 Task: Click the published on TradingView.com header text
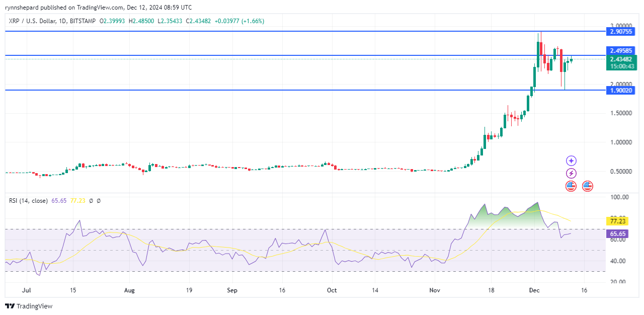click(x=98, y=8)
